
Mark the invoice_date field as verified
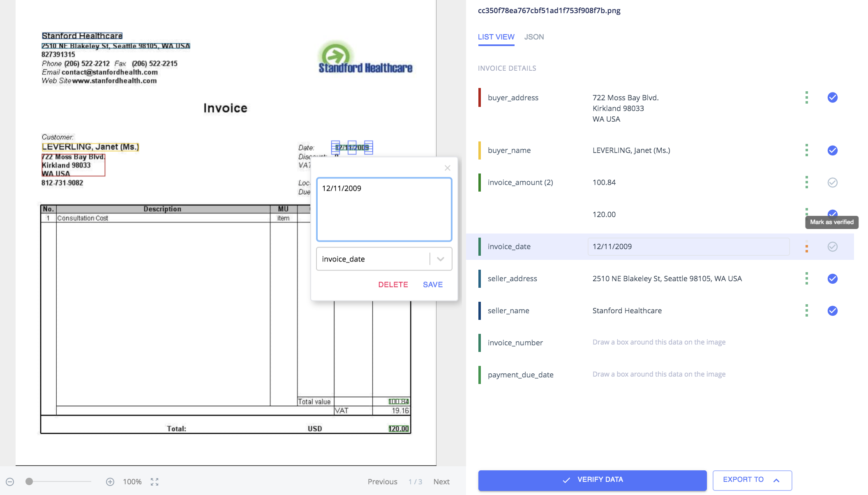pos(832,247)
